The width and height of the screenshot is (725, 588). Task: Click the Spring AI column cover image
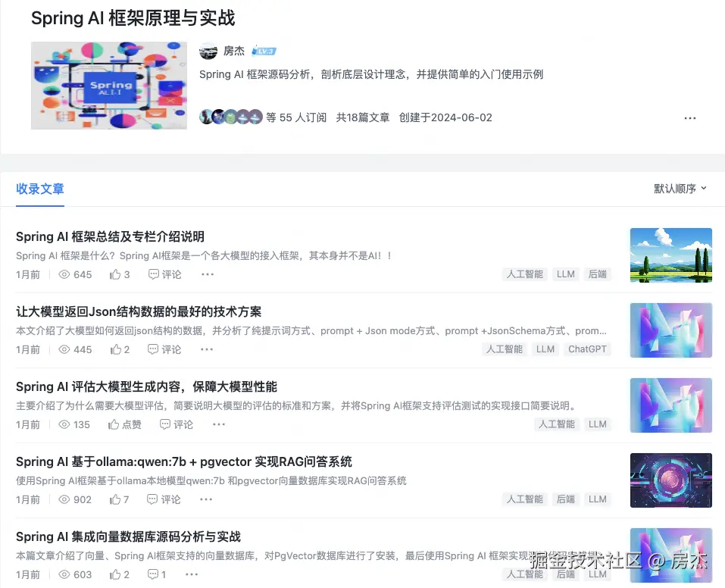click(x=109, y=86)
